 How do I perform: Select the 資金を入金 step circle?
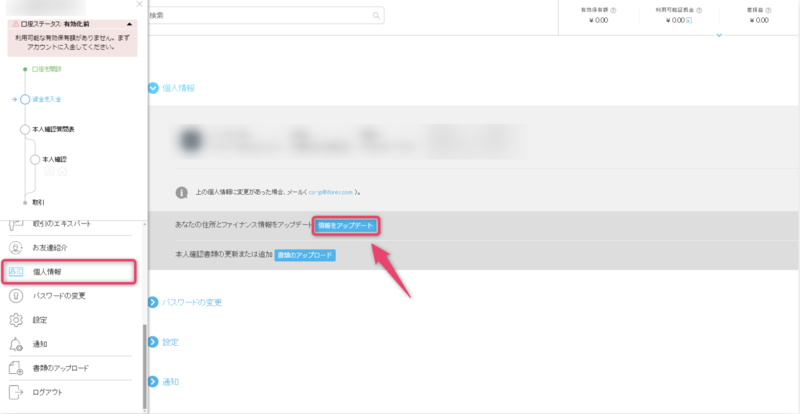click(25, 100)
